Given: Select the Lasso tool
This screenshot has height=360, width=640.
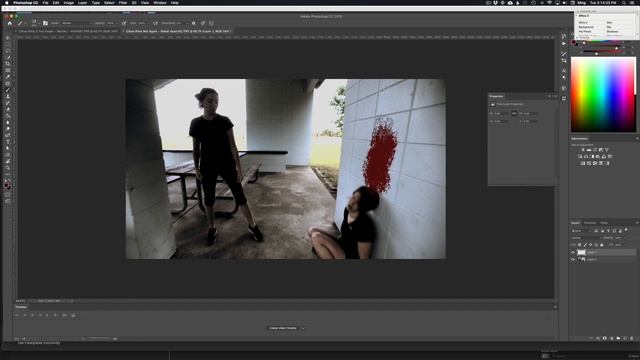Looking at the screenshot, I should [8, 51].
